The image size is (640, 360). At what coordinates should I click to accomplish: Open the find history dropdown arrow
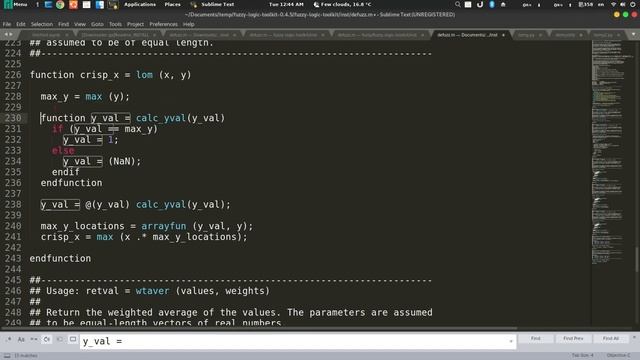(x=511, y=341)
